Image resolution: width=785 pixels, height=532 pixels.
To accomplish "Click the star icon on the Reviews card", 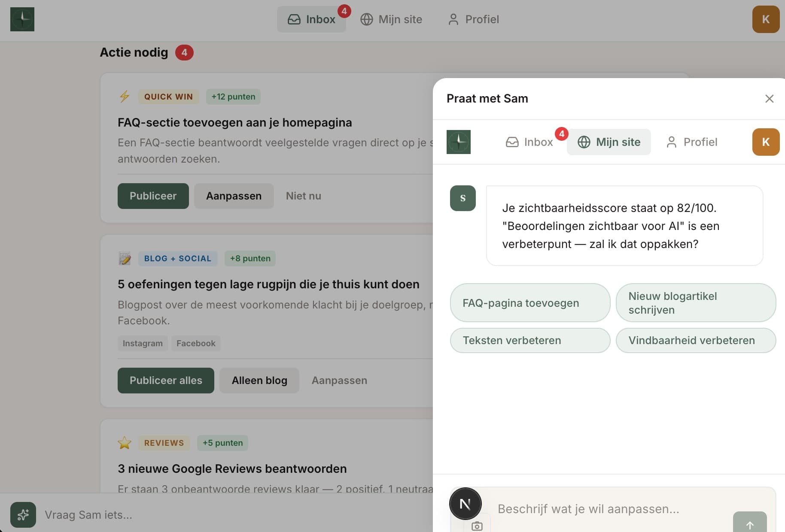I will pyautogui.click(x=125, y=443).
